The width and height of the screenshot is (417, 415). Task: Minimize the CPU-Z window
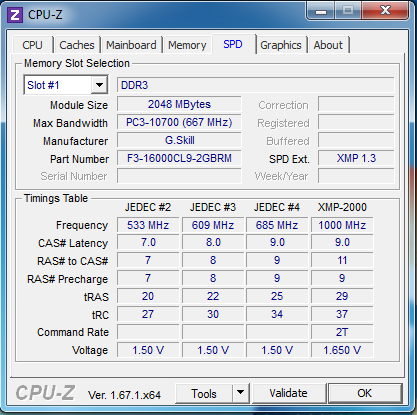321,11
